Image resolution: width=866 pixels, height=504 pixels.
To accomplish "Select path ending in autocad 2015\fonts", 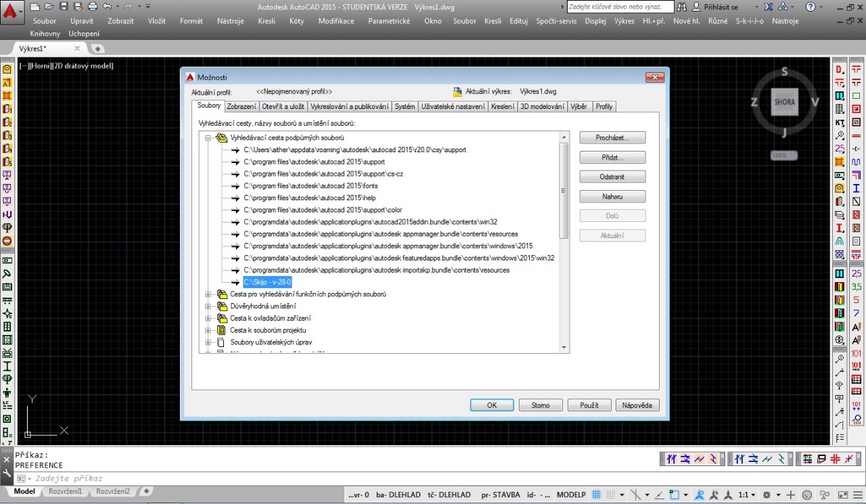I will point(311,186).
